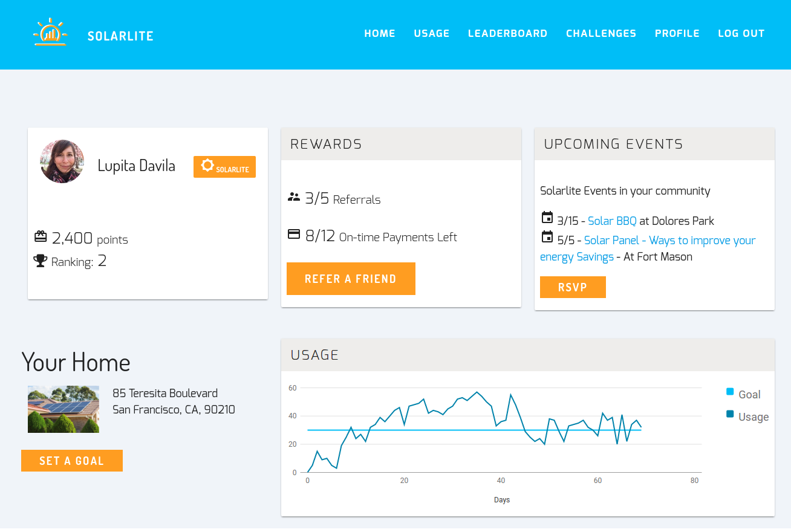Click the name Lupita Davila
791x532 pixels.
point(137,166)
